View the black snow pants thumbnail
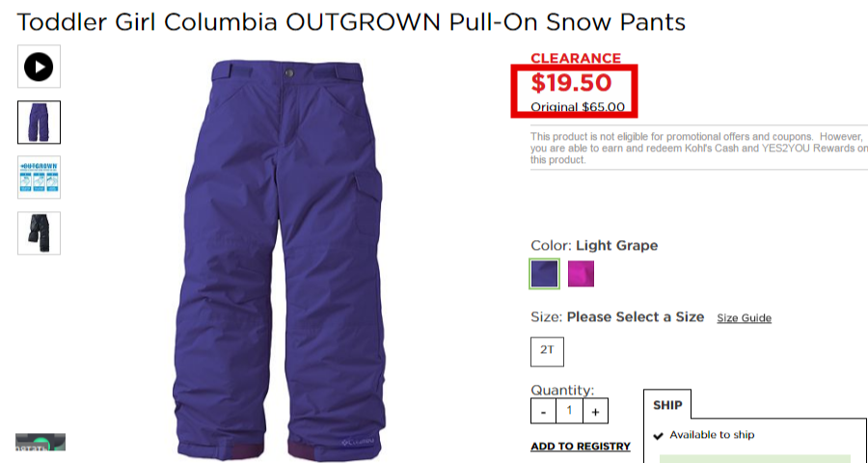 (39, 232)
